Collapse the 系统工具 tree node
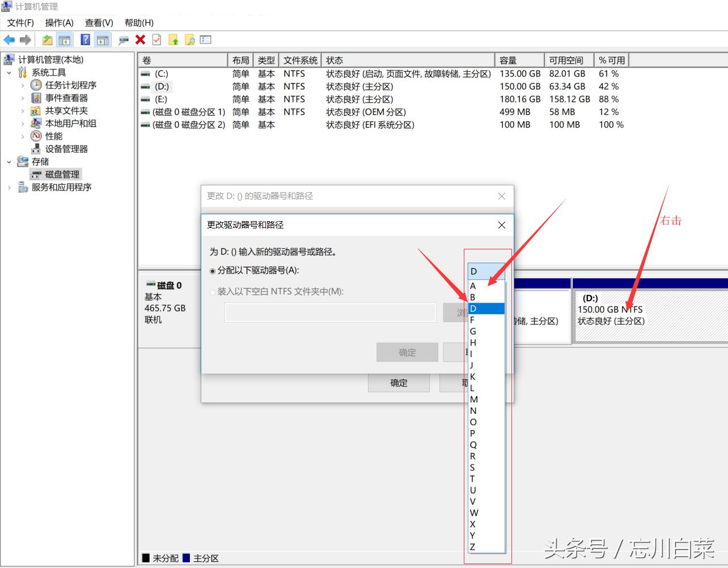 9,73
